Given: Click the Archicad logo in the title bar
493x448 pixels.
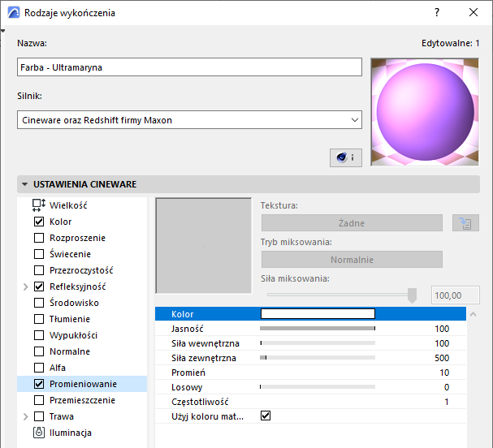Looking at the screenshot, I should pos(14,13).
